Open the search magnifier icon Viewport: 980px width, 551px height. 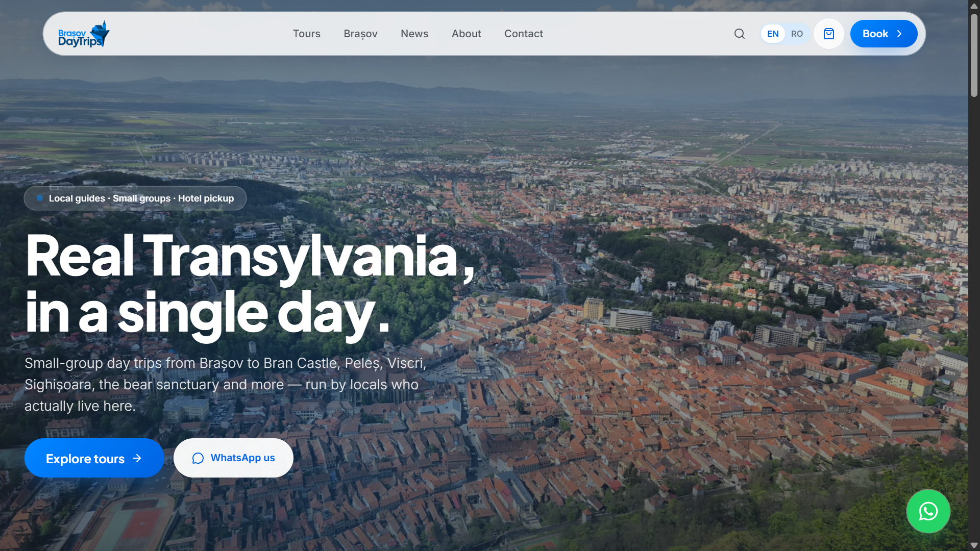(x=740, y=34)
